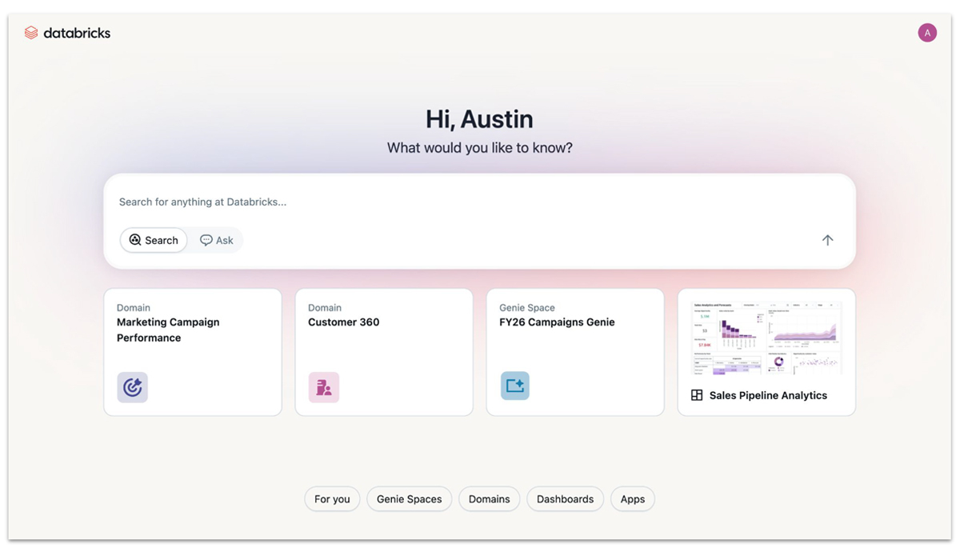
Task: Select the Search mode toggle
Action: coord(154,240)
